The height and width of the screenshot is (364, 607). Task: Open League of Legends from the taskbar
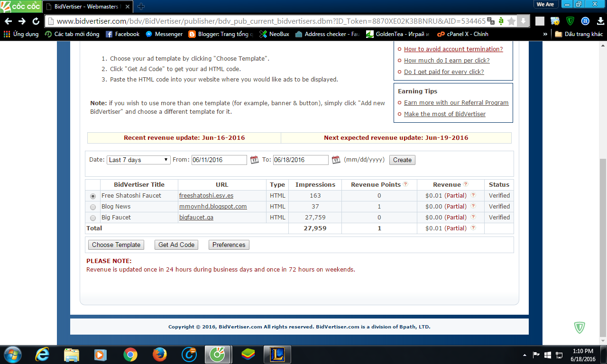277,355
